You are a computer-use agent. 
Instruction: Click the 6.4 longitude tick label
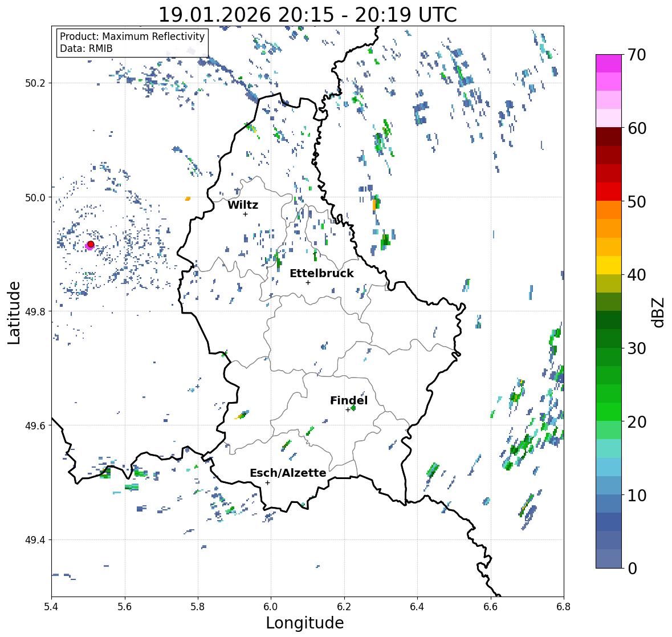(417, 607)
